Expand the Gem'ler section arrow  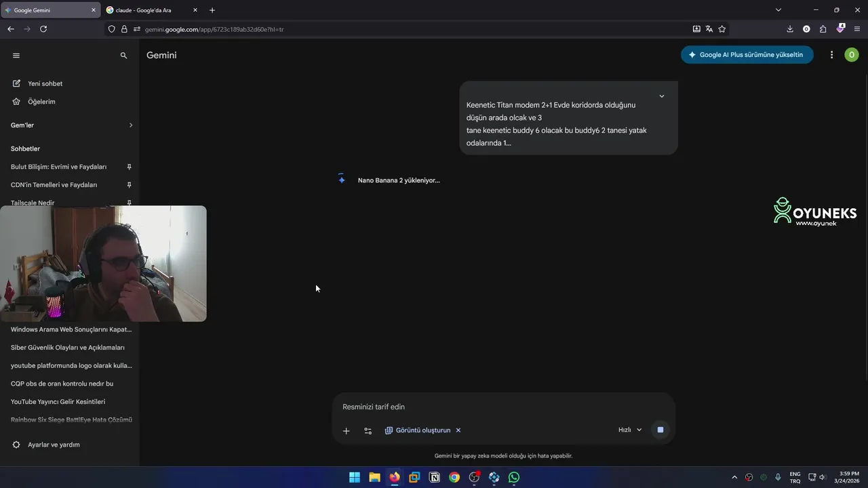131,125
